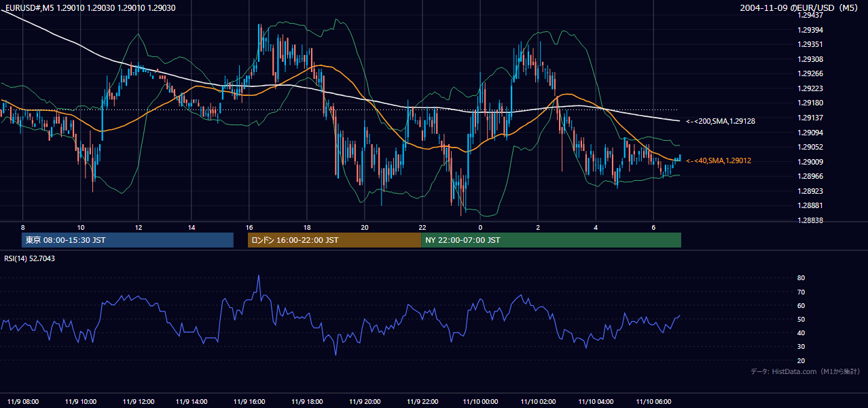Select the 40 SMA 1.29012 label
The width and height of the screenshot is (868, 408).
point(719,160)
